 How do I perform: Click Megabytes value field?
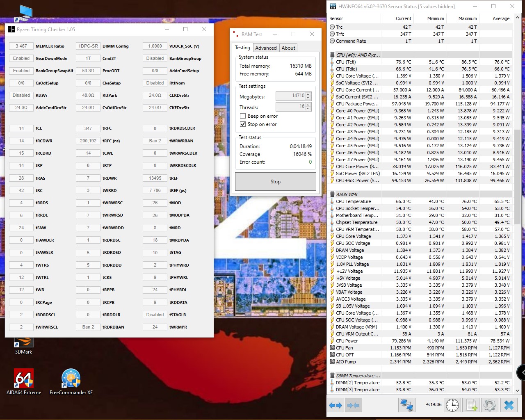click(x=290, y=96)
